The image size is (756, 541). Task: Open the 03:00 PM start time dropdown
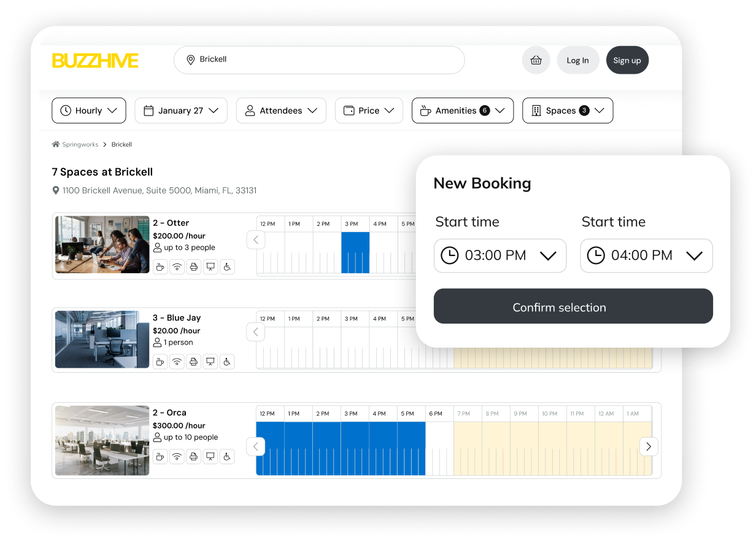click(499, 255)
